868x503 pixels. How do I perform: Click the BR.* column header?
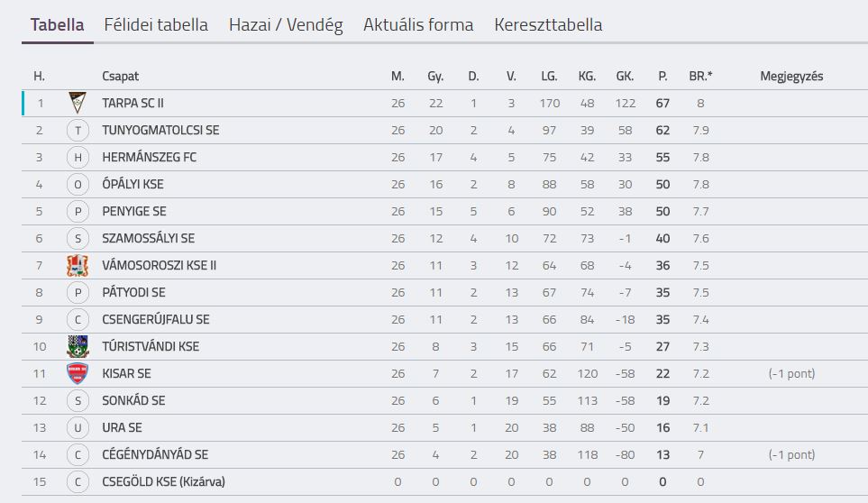pyautogui.click(x=700, y=77)
